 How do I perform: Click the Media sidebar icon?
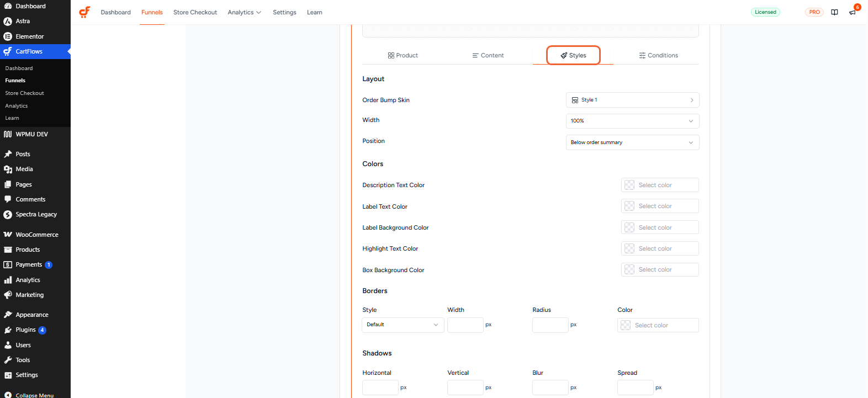[8, 169]
